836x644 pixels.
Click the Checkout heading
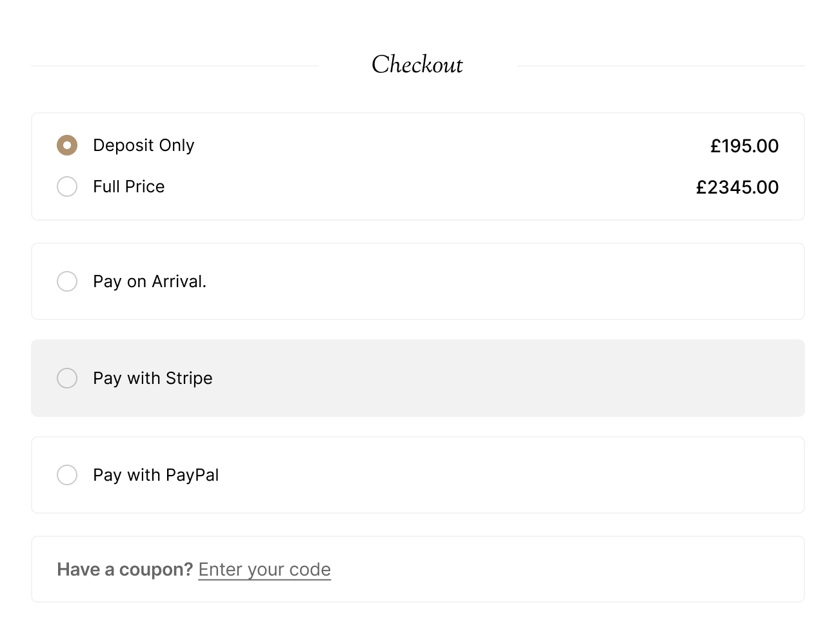point(417,65)
